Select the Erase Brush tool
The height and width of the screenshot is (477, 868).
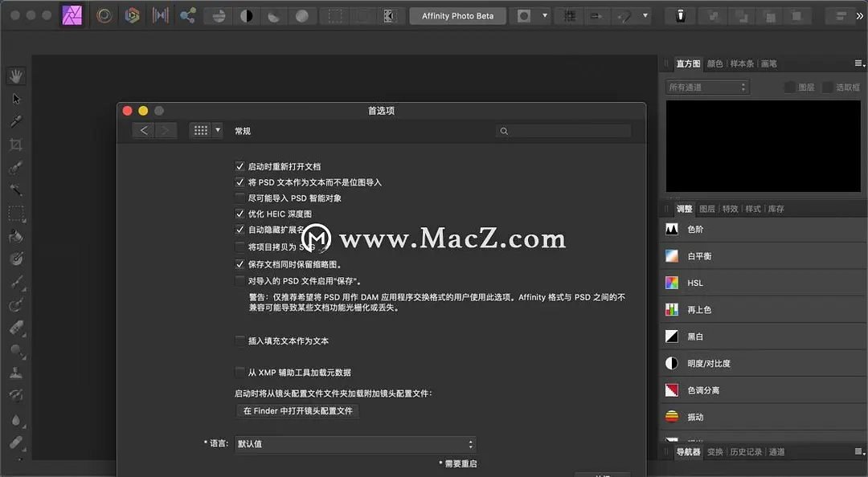[x=16, y=328]
